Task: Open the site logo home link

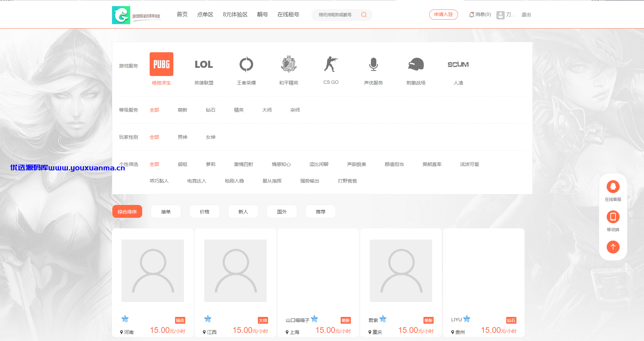Action: click(136, 15)
